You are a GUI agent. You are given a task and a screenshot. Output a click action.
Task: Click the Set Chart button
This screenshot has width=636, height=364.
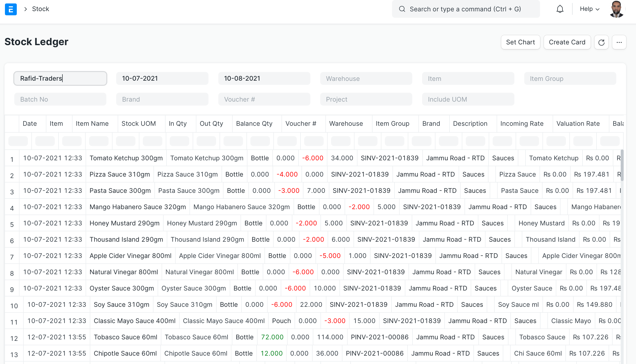coord(520,42)
